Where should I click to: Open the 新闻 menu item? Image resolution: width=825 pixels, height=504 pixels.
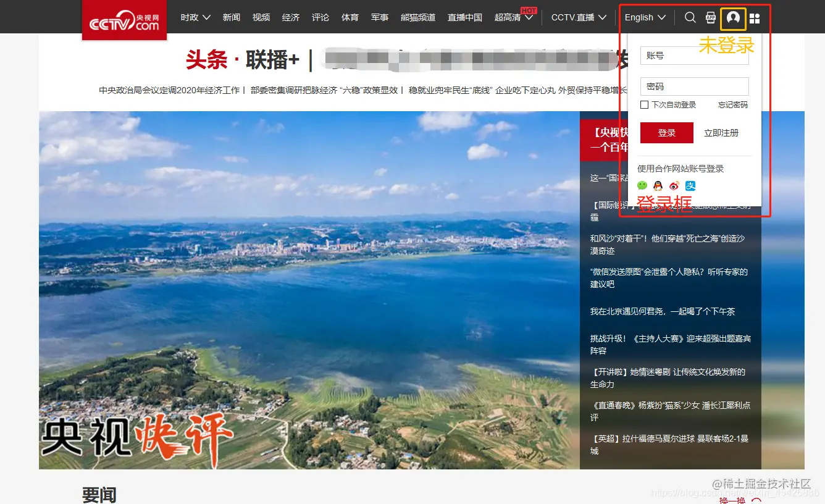(232, 17)
